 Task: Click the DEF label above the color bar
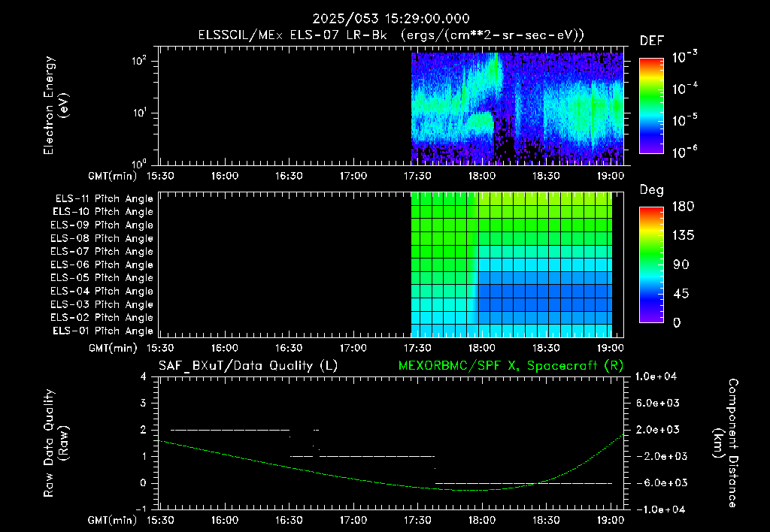[652, 41]
